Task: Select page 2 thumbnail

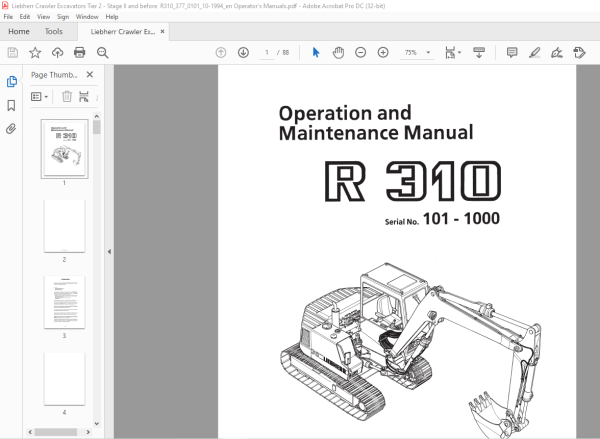Action: click(x=64, y=226)
